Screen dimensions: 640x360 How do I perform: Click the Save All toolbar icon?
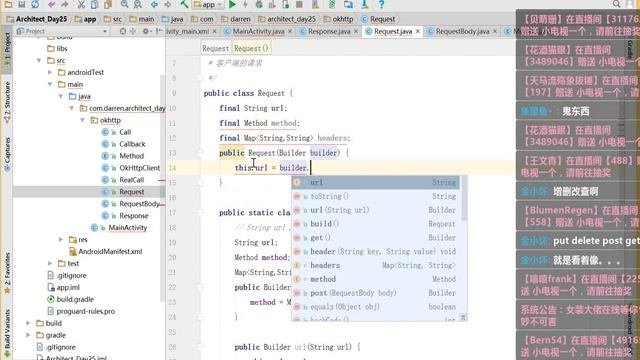tap(22, 4)
